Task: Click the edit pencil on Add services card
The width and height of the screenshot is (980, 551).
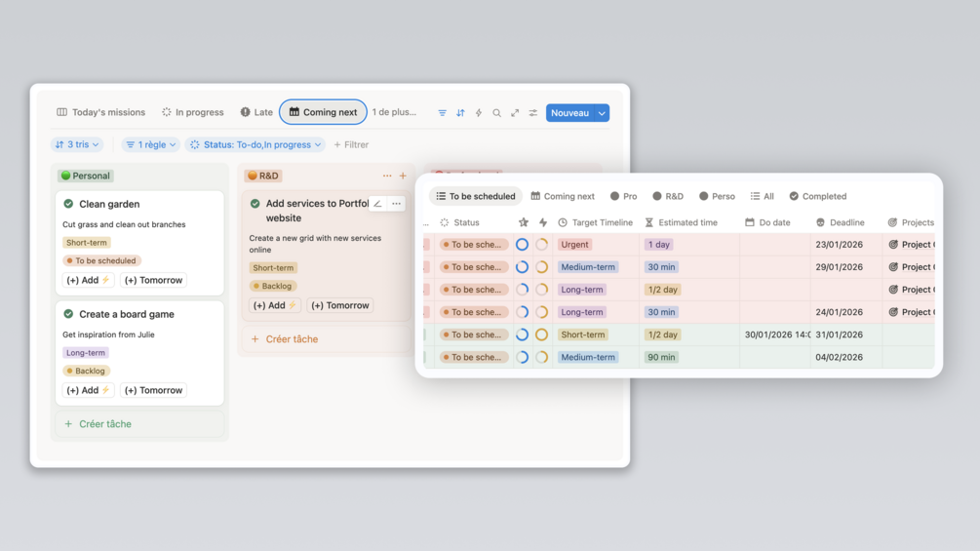Action: click(x=377, y=204)
